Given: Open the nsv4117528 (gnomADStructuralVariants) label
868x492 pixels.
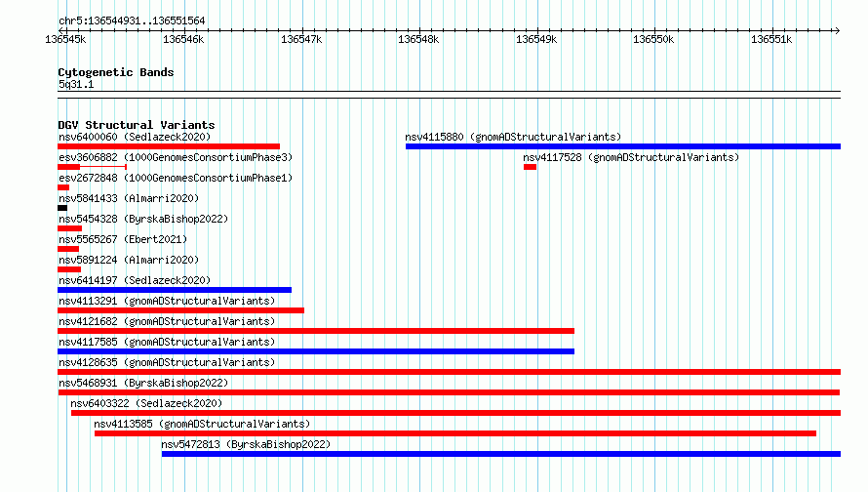Looking at the screenshot, I should (x=631, y=157).
